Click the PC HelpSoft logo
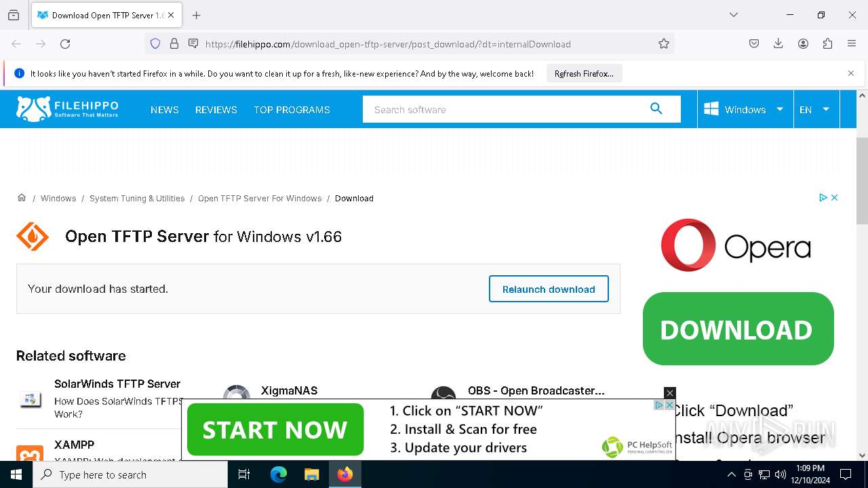Image resolution: width=868 pixels, height=488 pixels. point(637,447)
